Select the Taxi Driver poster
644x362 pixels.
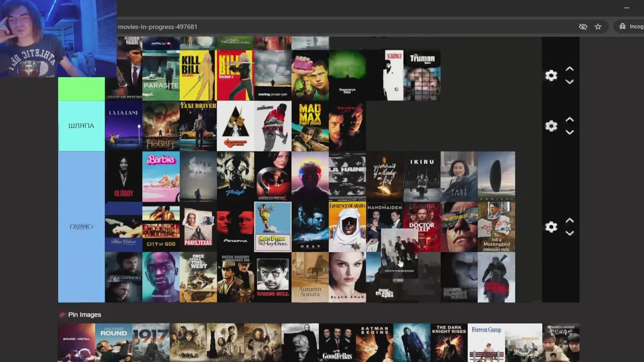(x=198, y=126)
